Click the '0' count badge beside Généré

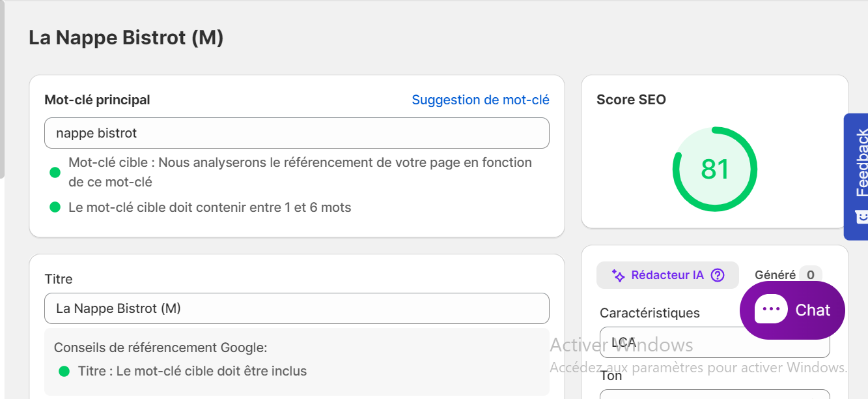coord(811,275)
